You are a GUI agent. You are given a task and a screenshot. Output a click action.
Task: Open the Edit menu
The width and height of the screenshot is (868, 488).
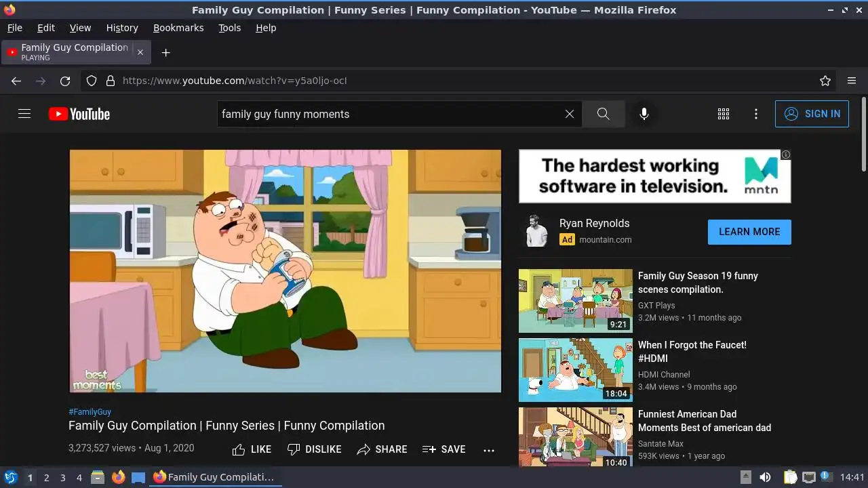pyautogui.click(x=46, y=28)
